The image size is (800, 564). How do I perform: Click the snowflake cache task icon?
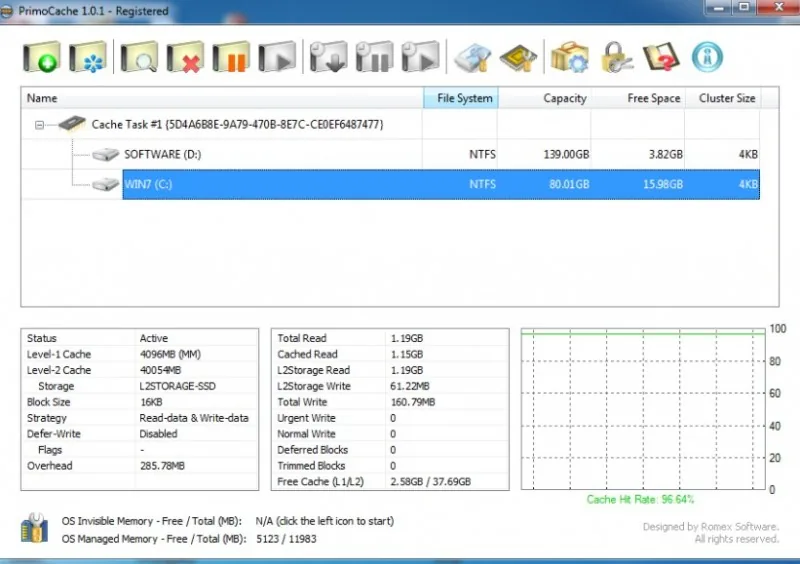[x=88, y=57]
